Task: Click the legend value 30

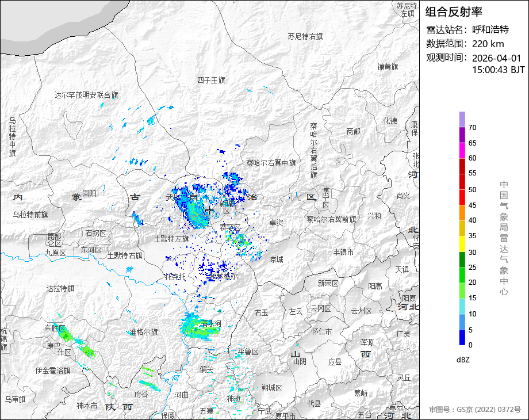Action: (x=472, y=252)
